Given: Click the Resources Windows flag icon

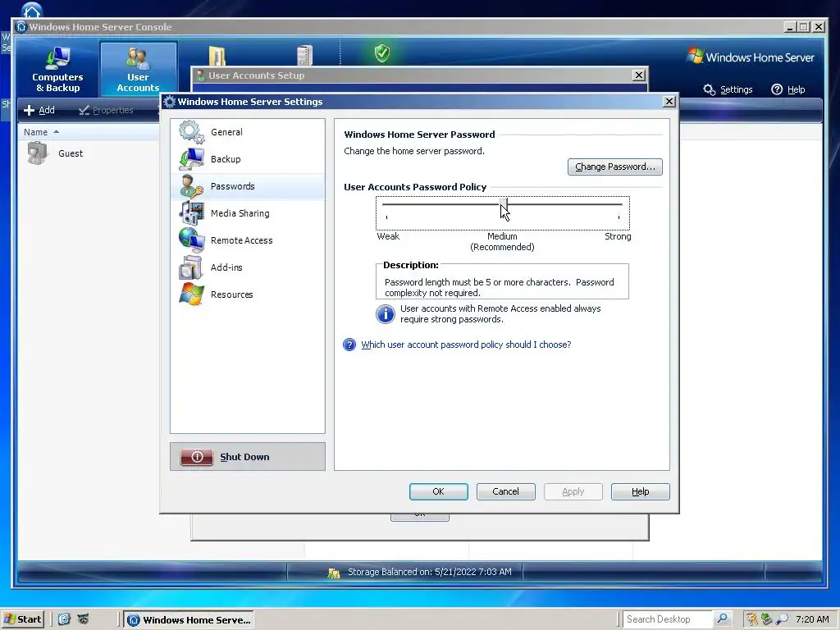Looking at the screenshot, I should point(191,294).
